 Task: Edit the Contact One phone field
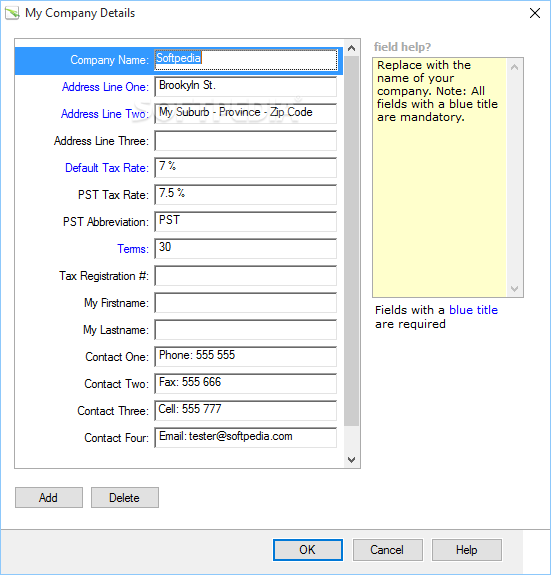click(x=246, y=356)
